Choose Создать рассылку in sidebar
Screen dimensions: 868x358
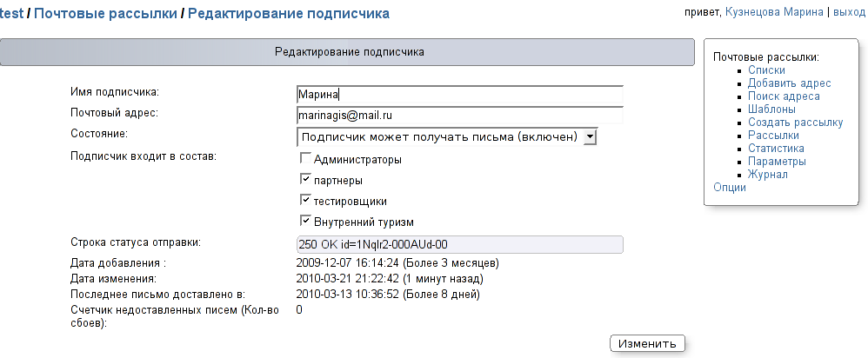click(796, 123)
